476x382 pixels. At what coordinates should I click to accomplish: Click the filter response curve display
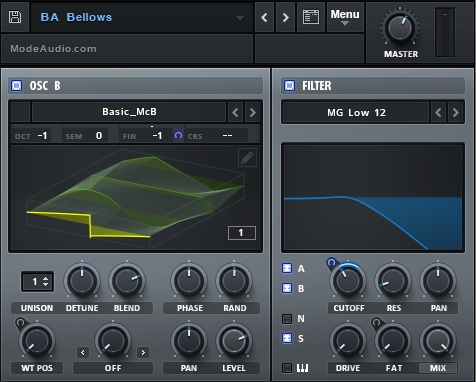tap(373, 197)
